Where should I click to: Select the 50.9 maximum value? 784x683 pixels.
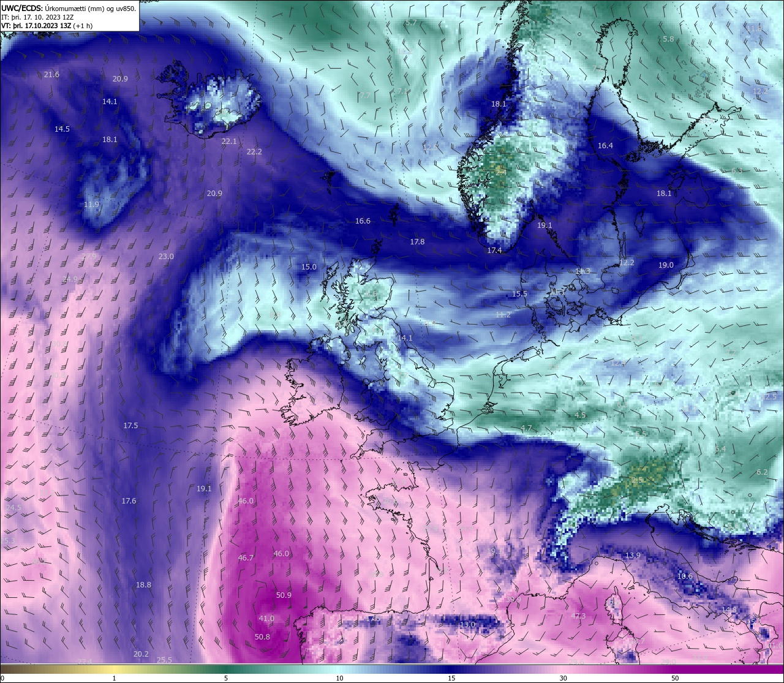point(284,595)
